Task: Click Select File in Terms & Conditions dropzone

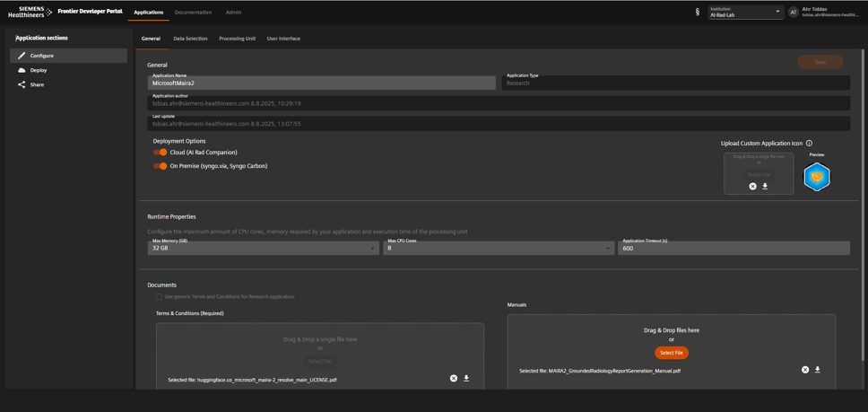Action: pyautogui.click(x=320, y=361)
